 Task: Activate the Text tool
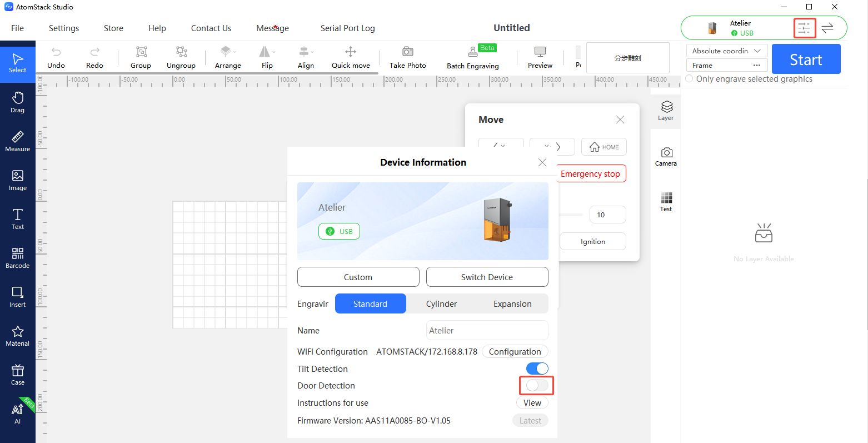pyautogui.click(x=18, y=219)
